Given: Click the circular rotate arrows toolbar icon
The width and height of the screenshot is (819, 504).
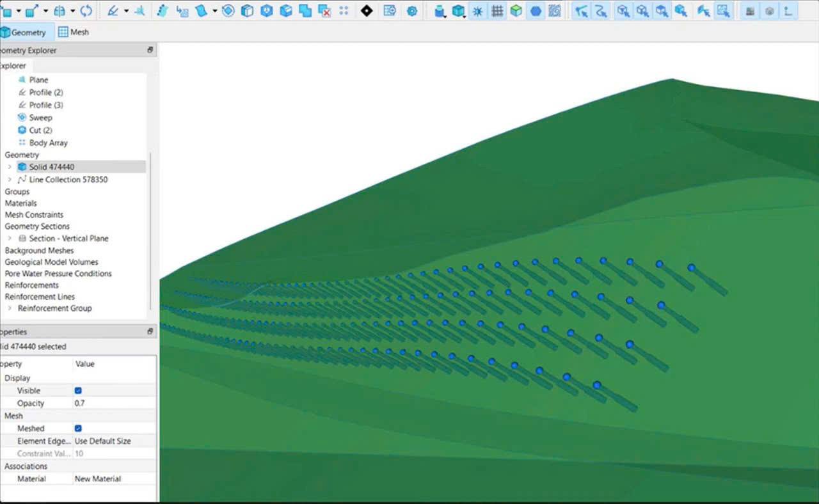Looking at the screenshot, I should [86, 10].
